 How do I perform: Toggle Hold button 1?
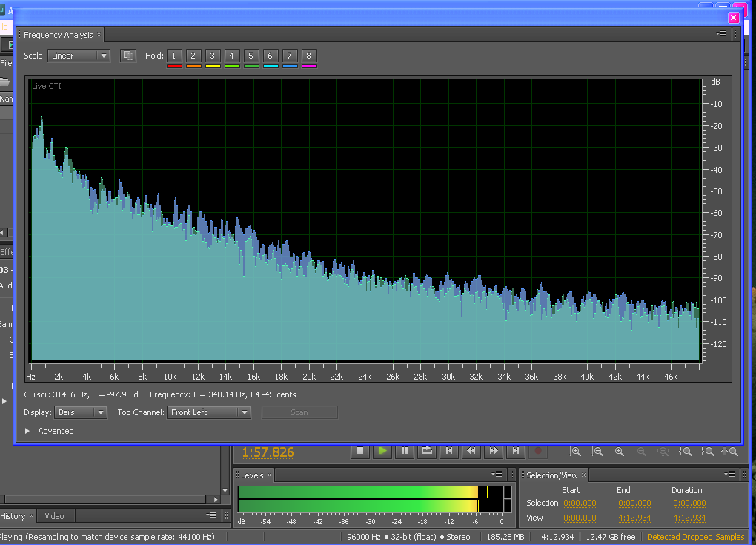click(174, 56)
